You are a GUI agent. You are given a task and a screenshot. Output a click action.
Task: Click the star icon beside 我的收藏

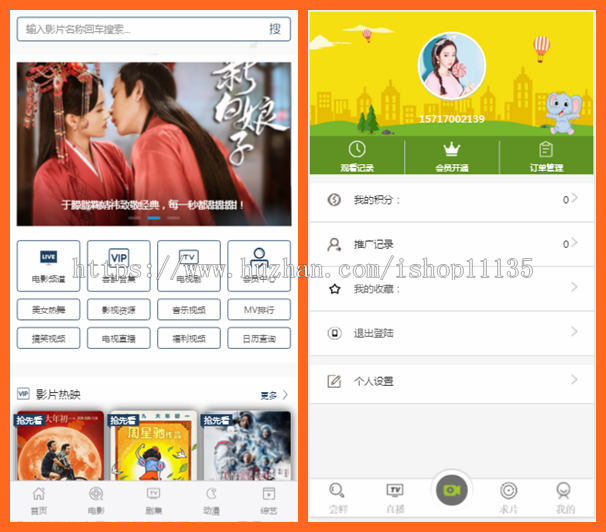click(x=335, y=289)
